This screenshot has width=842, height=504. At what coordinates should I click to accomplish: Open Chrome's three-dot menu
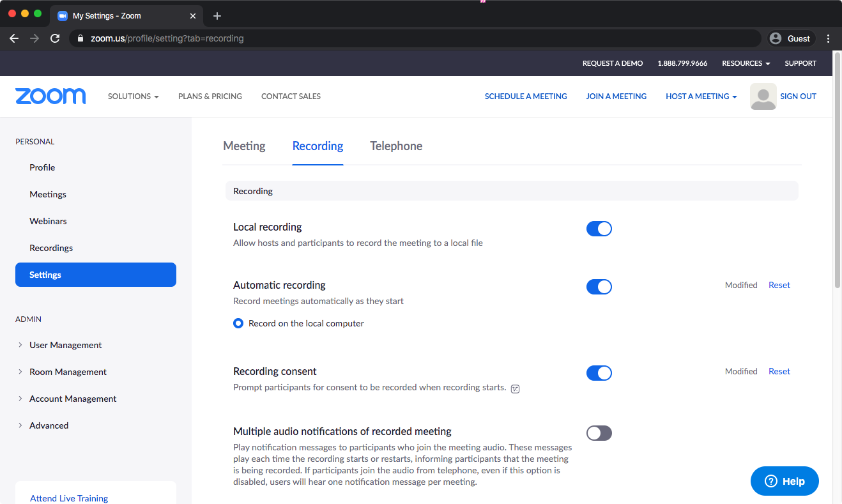tap(829, 38)
